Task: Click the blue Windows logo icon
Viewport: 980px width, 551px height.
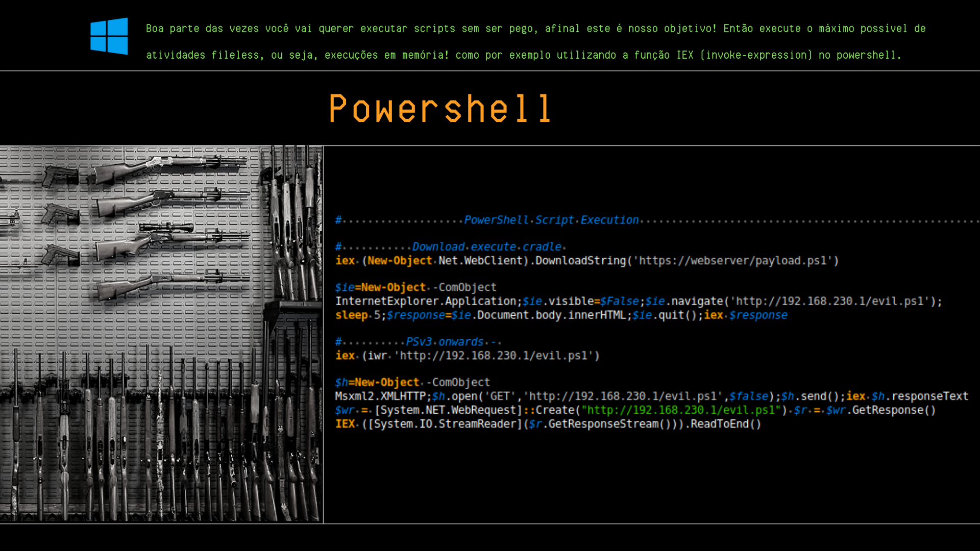Action: point(109,36)
